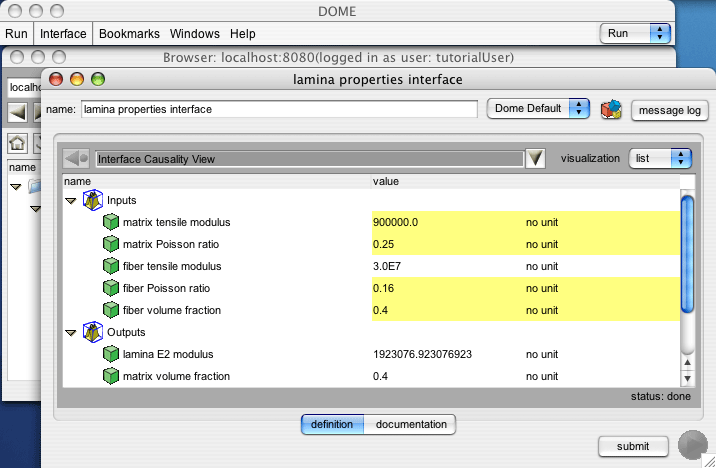Select the matrix tensile modulus row label
The width and height of the screenshot is (716, 468).
[x=177, y=222]
